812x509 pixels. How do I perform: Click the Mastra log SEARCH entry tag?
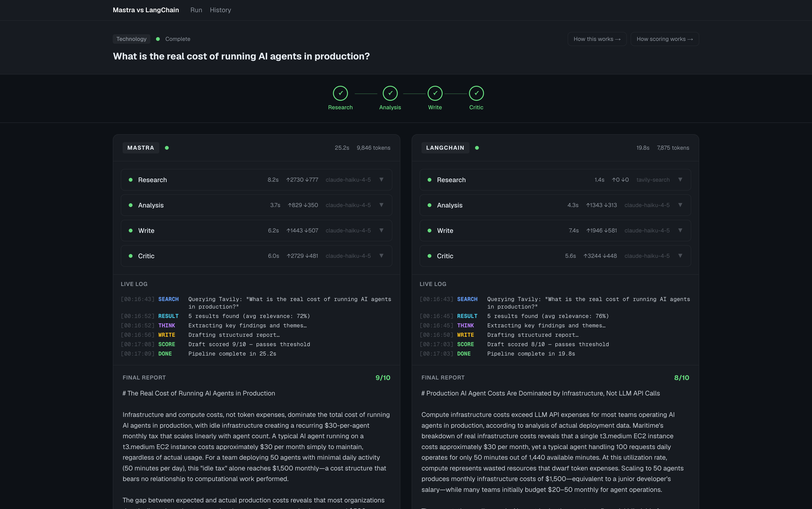pyautogui.click(x=168, y=299)
